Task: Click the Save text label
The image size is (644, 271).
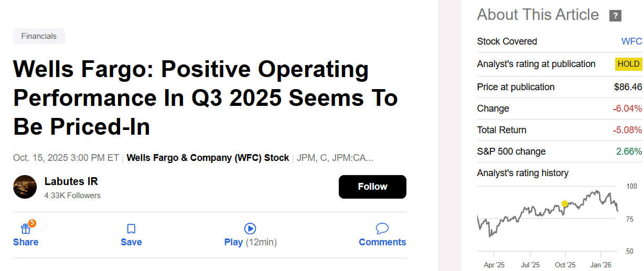Action: coord(131,242)
